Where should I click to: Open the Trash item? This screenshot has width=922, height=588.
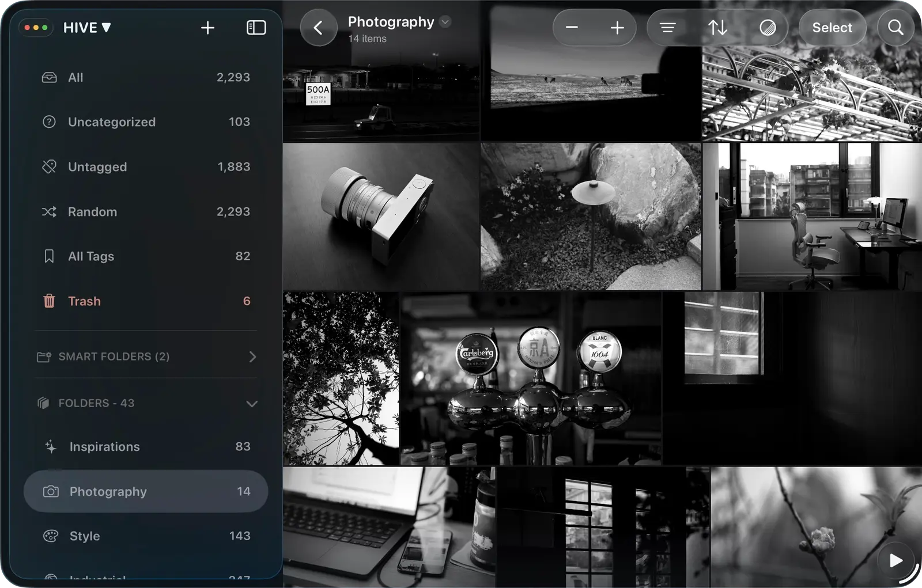pos(84,301)
